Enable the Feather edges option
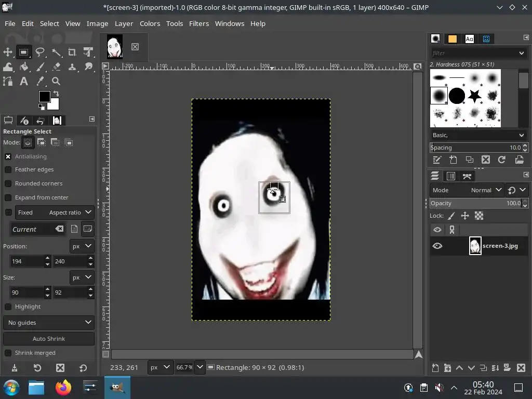The height and width of the screenshot is (399, 532). coord(8,169)
